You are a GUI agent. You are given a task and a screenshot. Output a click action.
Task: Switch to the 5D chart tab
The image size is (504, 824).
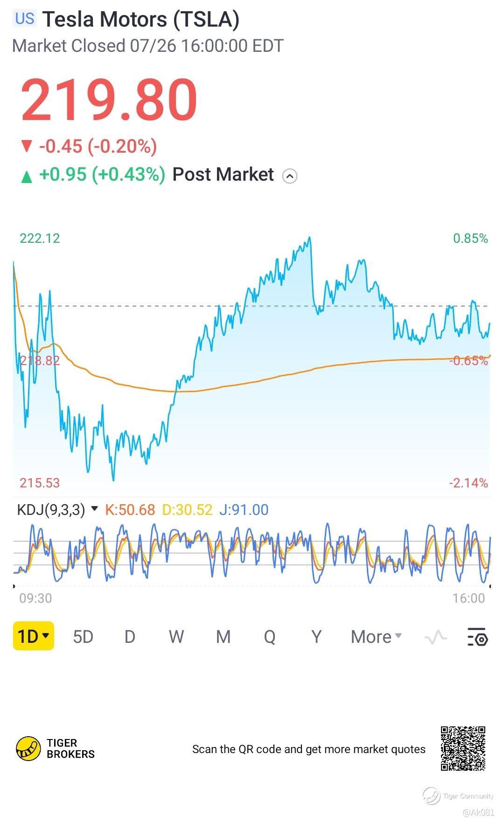point(83,637)
